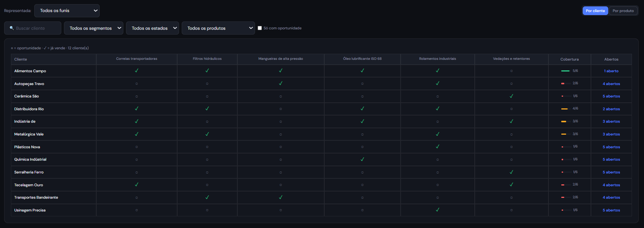Click Tecelagem Ouro Óleo lubrificante opportunity circle
Screen dimensions: 644x228
pyautogui.click(x=362, y=185)
